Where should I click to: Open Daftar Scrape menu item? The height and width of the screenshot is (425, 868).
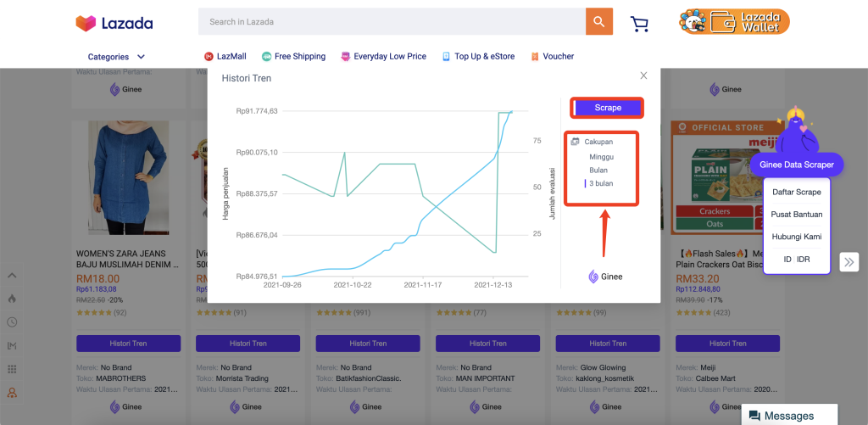pos(797,193)
